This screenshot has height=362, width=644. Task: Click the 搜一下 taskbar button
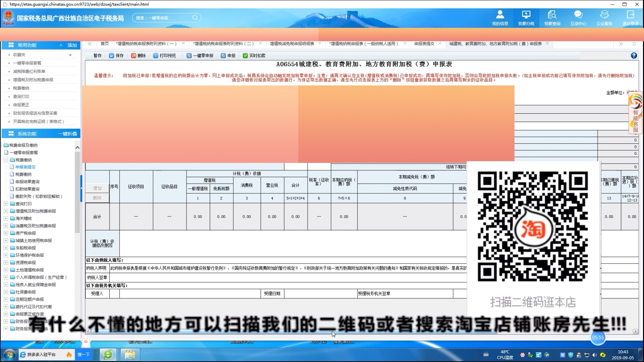(84, 354)
